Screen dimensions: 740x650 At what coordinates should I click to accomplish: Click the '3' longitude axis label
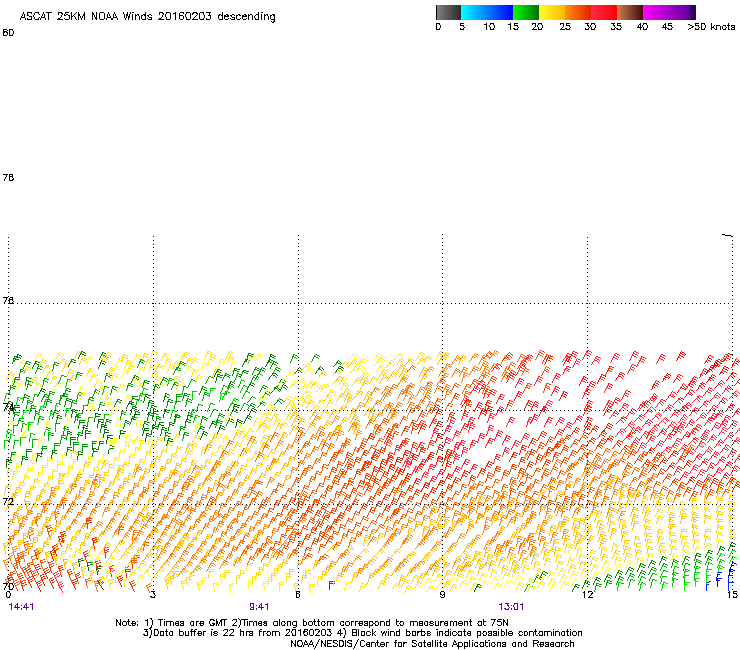point(153,595)
